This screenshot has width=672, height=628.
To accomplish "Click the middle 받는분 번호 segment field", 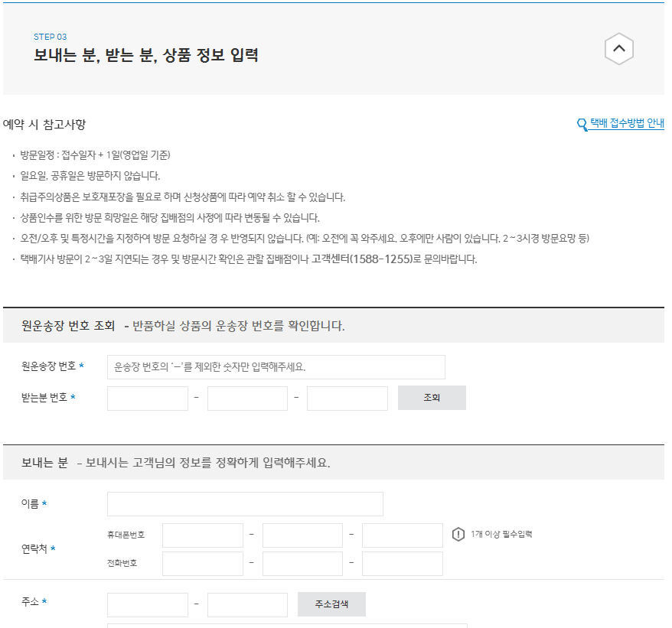I will click(x=246, y=398).
